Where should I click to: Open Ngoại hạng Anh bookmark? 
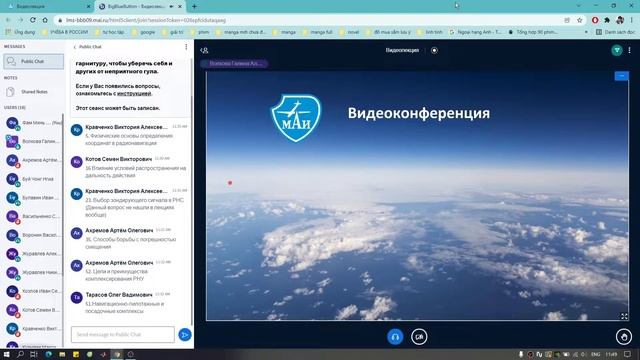point(475,32)
